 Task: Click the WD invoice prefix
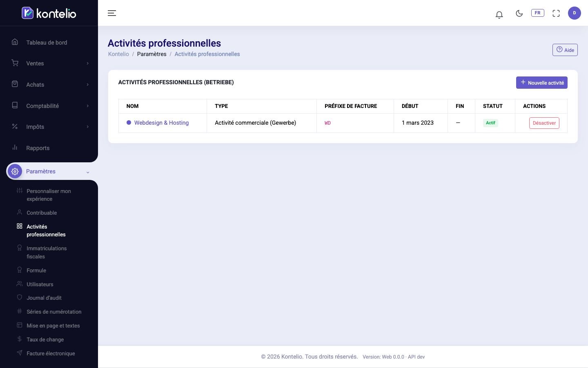click(327, 123)
